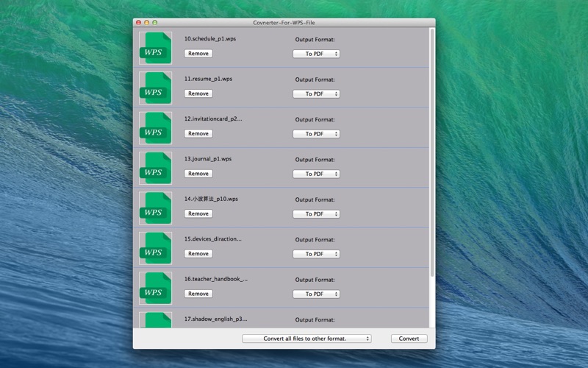Select the WPS icon for 15.devices_diraction
Image resolution: width=588 pixels, height=368 pixels.
tap(156, 248)
